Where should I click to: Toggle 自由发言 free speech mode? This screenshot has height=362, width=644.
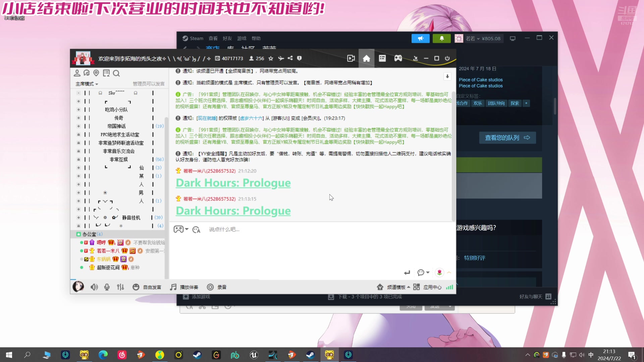point(147,287)
